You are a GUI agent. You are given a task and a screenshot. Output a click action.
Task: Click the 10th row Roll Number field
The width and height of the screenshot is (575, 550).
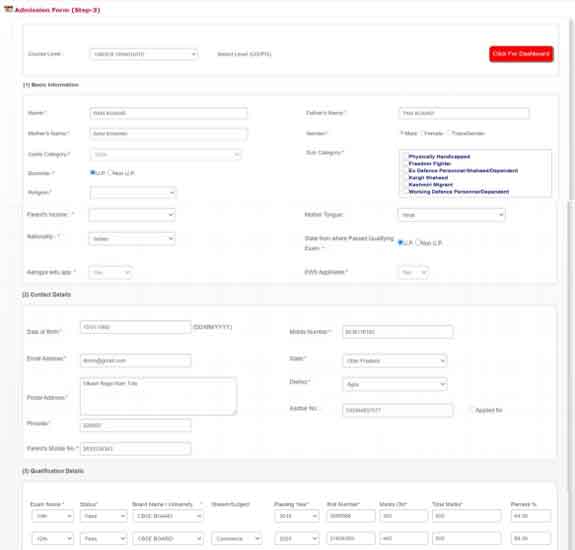coord(351,516)
